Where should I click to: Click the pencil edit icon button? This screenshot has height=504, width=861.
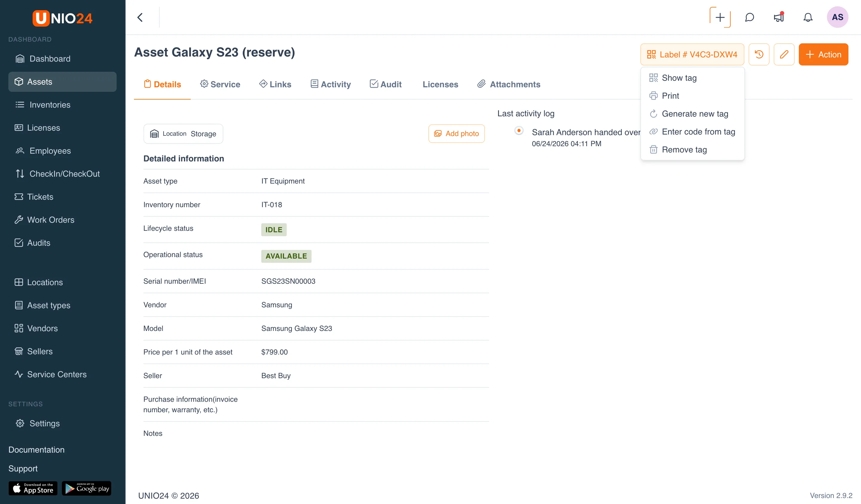[784, 54]
